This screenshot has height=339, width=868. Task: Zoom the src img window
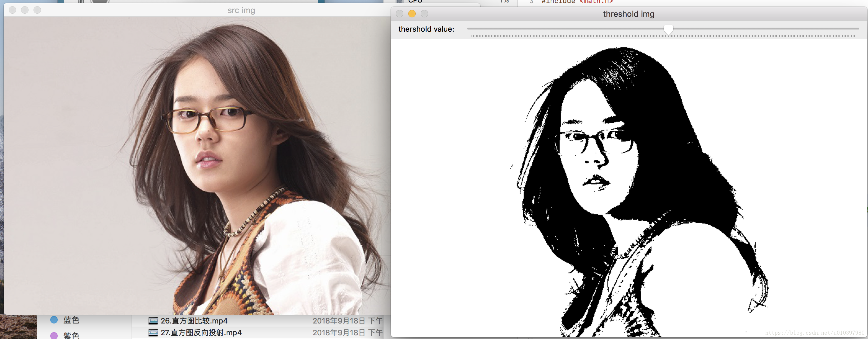click(x=38, y=10)
